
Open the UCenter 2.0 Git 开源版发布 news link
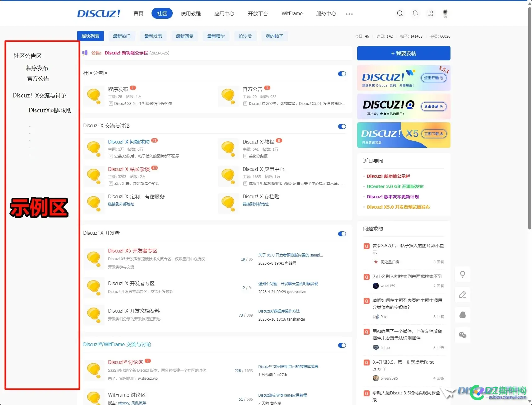[x=395, y=186]
